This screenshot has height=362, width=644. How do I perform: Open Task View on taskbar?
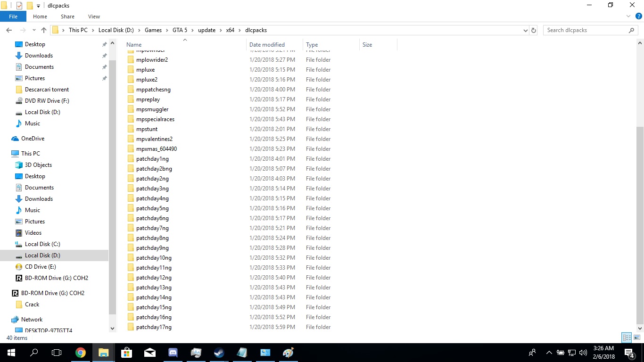pos(57,353)
